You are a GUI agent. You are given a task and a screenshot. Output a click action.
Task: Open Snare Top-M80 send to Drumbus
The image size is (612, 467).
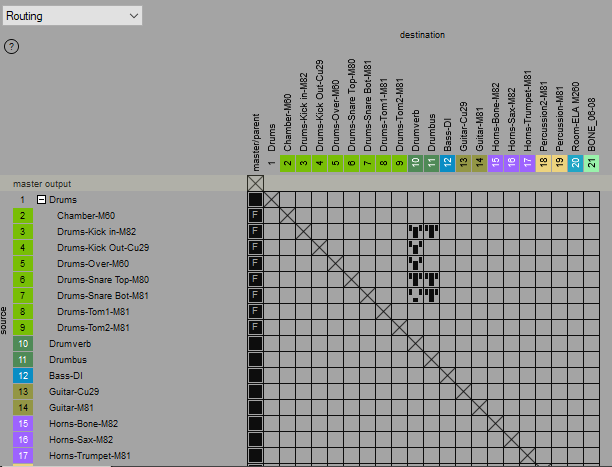pyautogui.click(x=431, y=280)
